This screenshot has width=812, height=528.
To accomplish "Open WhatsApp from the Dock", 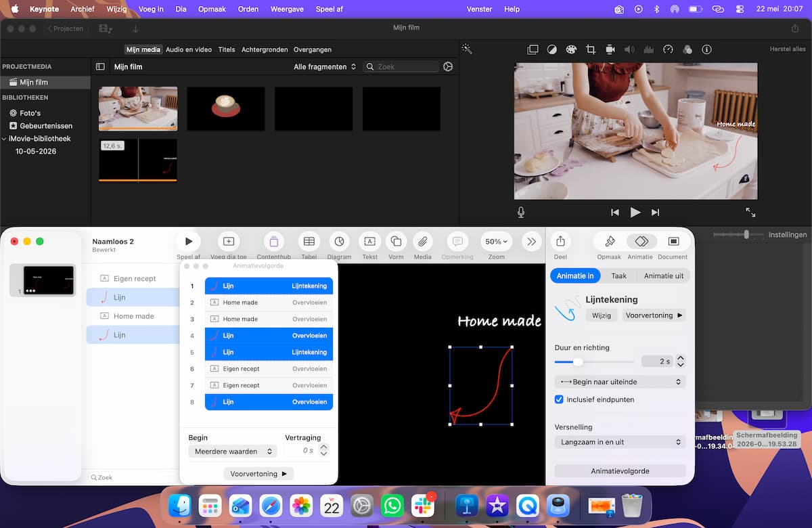I will [x=392, y=506].
